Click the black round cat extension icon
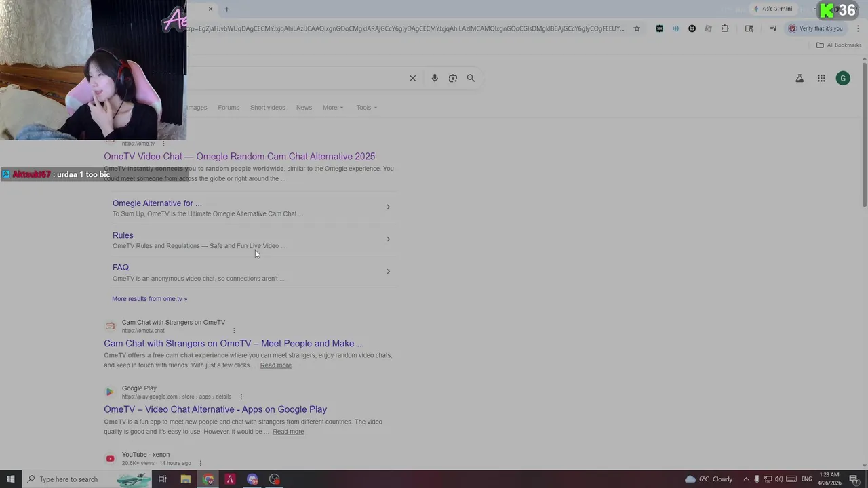 coord(692,28)
